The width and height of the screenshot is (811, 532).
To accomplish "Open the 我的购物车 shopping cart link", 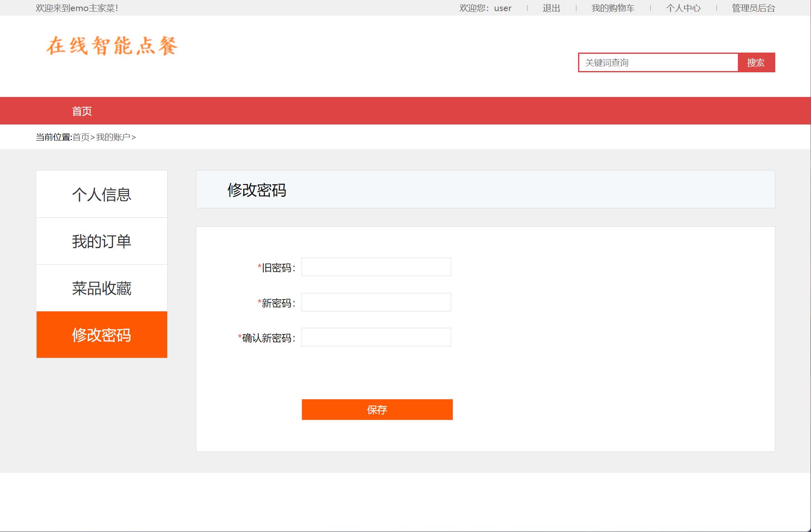I will pos(613,8).
